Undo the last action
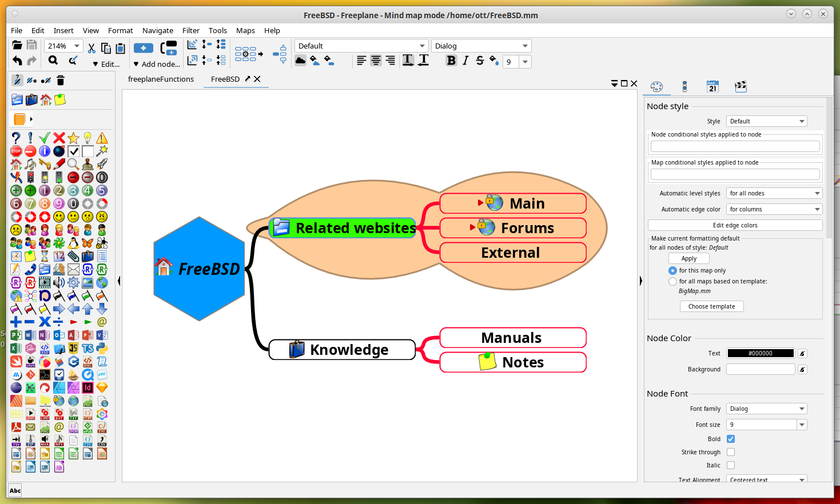The width and height of the screenshot is (840, 504). click(17, 61)
